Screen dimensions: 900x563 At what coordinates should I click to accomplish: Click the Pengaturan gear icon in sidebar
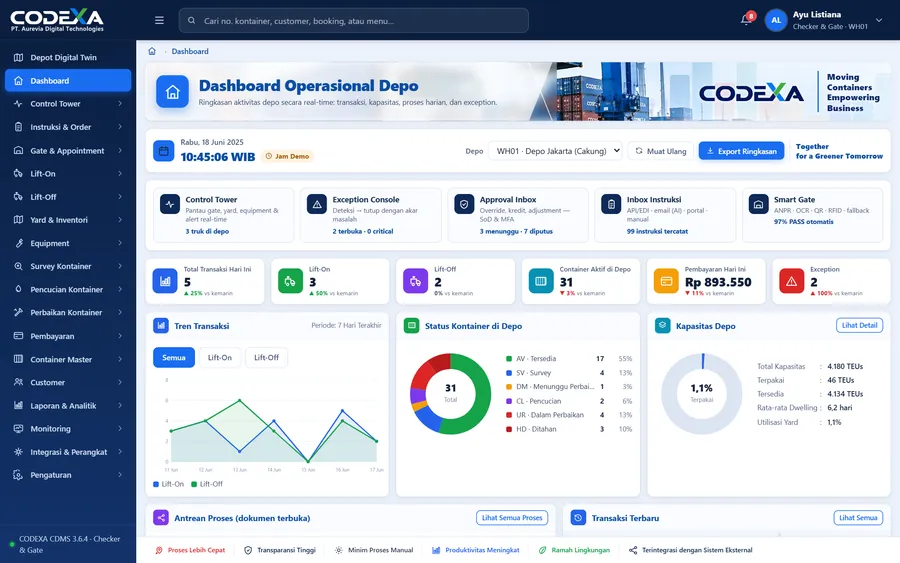click(x=18, y=475)
